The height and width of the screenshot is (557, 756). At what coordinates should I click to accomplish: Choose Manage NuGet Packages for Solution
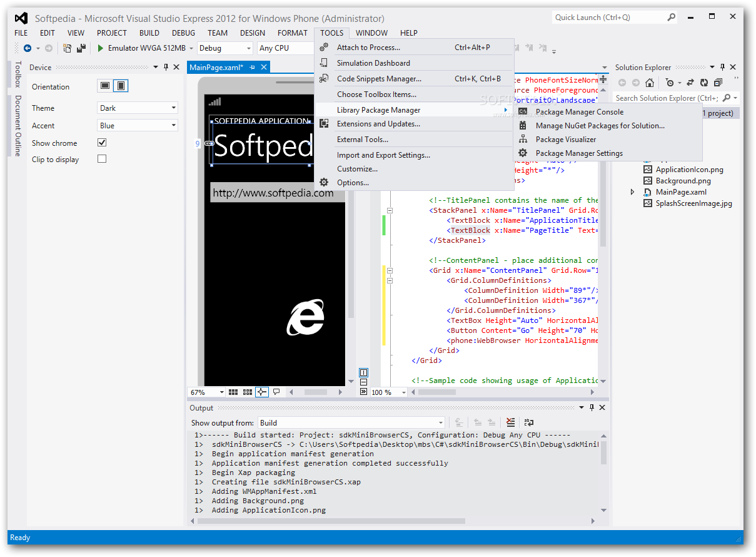pyautogui.click(x=600, y=126)
